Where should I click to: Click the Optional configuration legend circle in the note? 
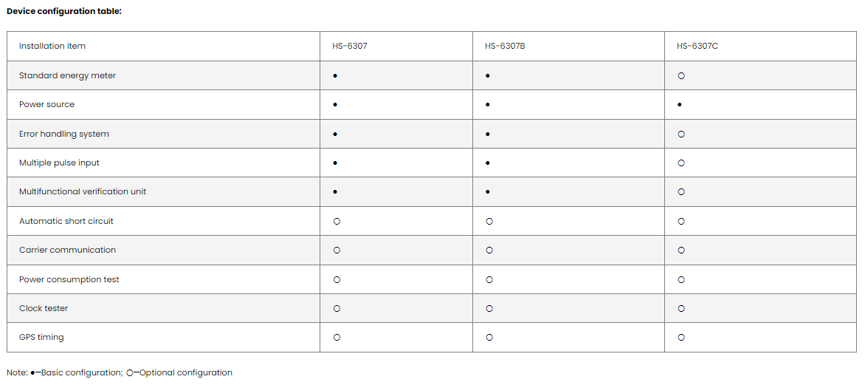[x=131, y=373]
